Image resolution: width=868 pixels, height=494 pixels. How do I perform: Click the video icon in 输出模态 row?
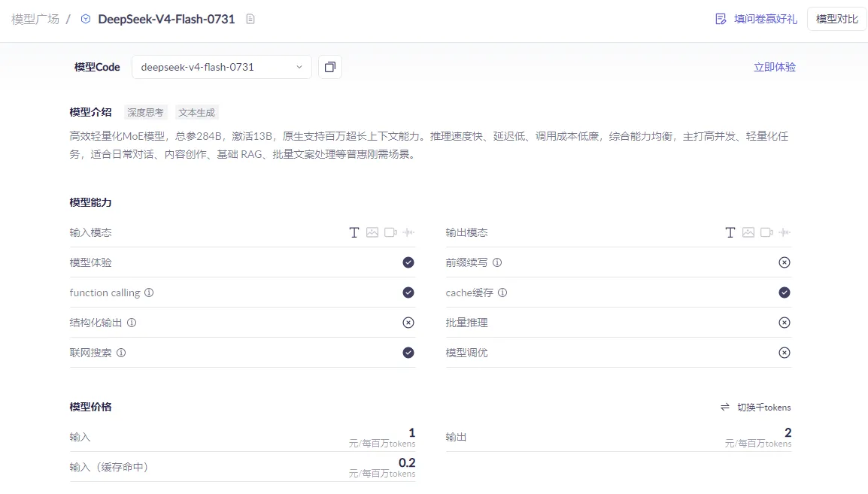pos(766,232)
